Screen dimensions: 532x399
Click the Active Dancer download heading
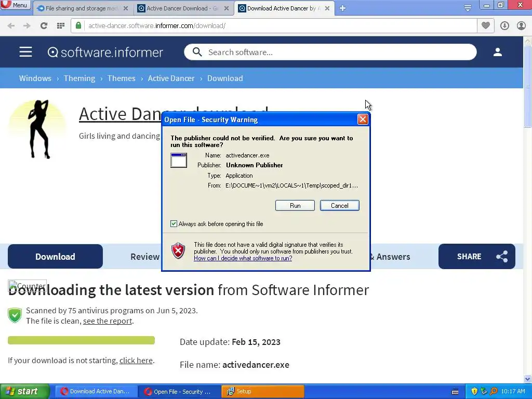[174, 114]
